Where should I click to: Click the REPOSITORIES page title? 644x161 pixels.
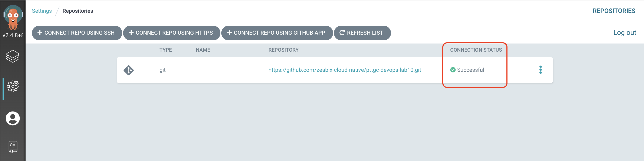coord(614,11)
